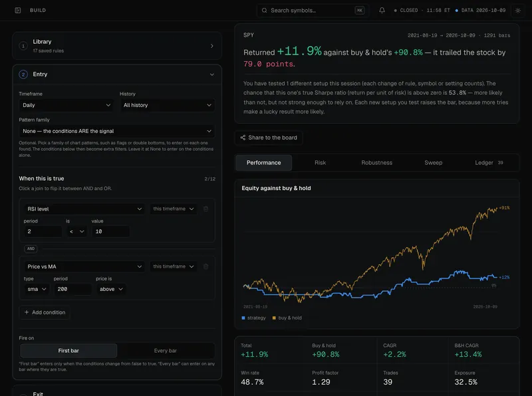This screenshot has height=396, width=532.
Task: Click the B&H CAGR +13.4% stat
Action: point(468,350)
